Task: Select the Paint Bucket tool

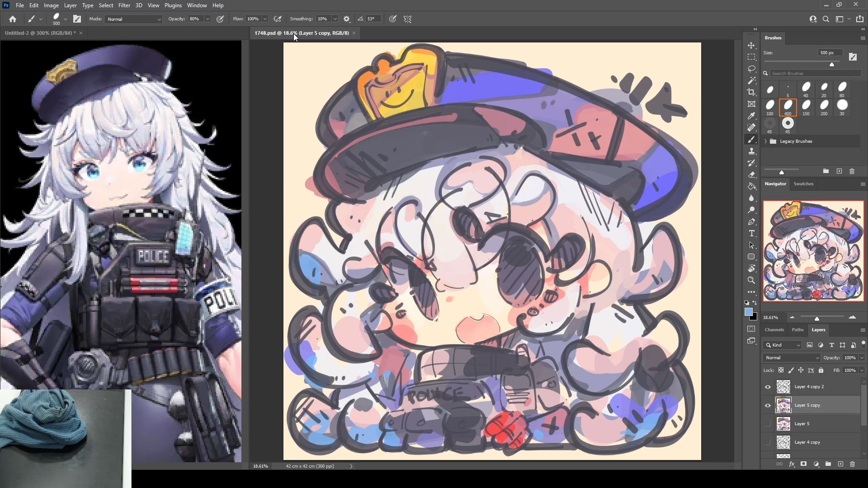Action: pos(751,186)
